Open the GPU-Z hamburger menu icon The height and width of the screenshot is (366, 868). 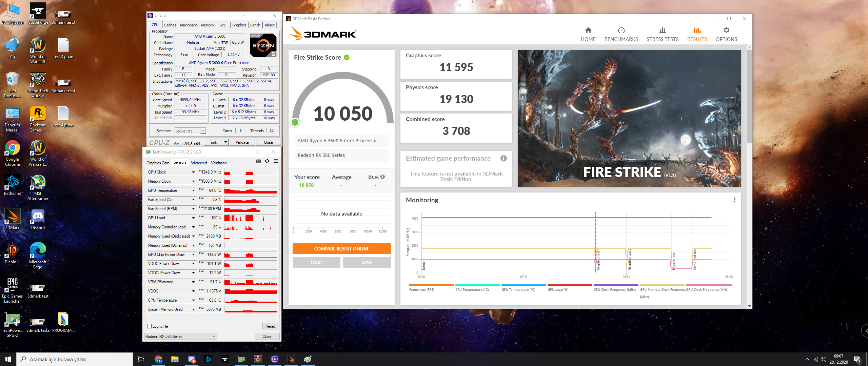pos(276,161)
